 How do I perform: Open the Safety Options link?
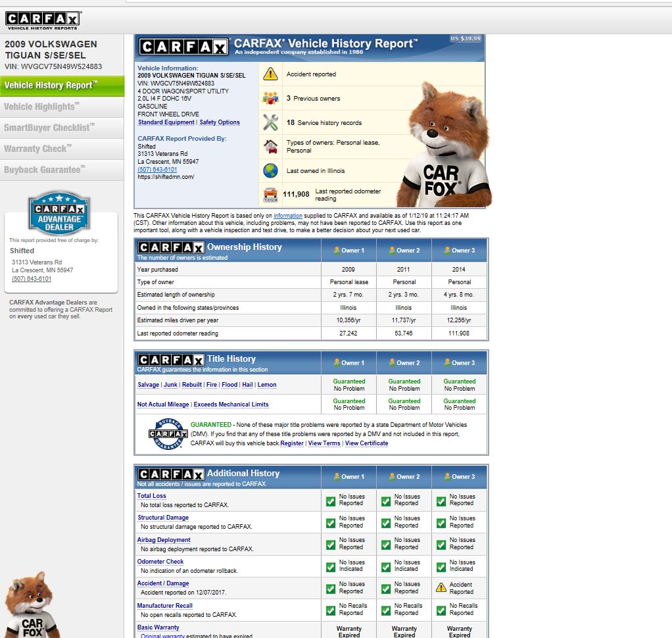[x=220, y=122]
